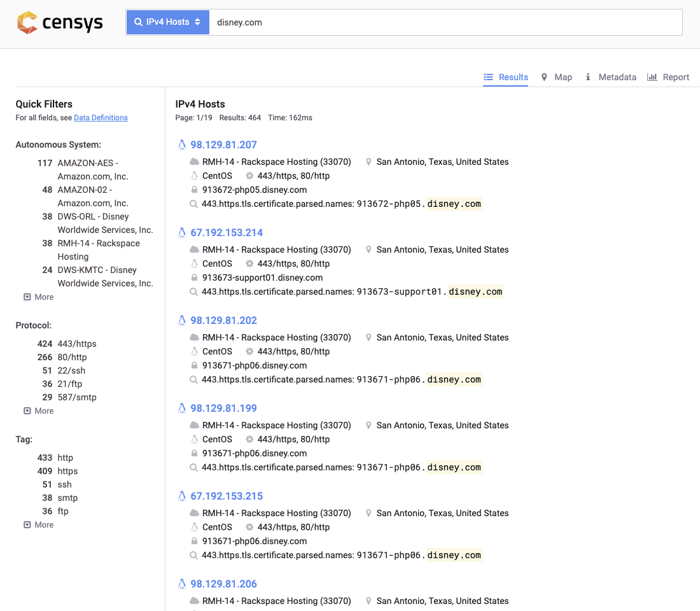Open host 98.129.81.207 details
This screenshot has height=611, width=700.
point(223,144)
